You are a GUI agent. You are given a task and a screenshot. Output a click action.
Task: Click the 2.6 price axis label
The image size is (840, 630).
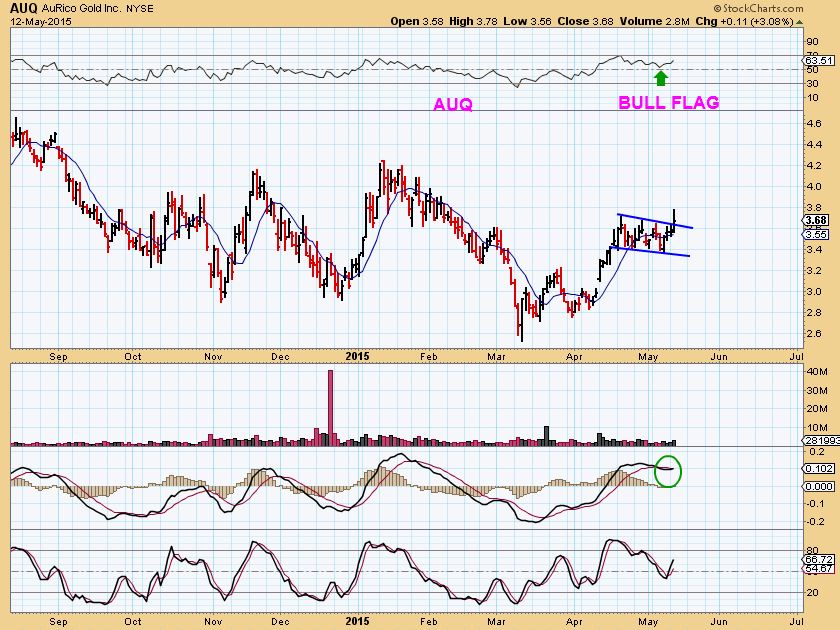coord(815,334)
